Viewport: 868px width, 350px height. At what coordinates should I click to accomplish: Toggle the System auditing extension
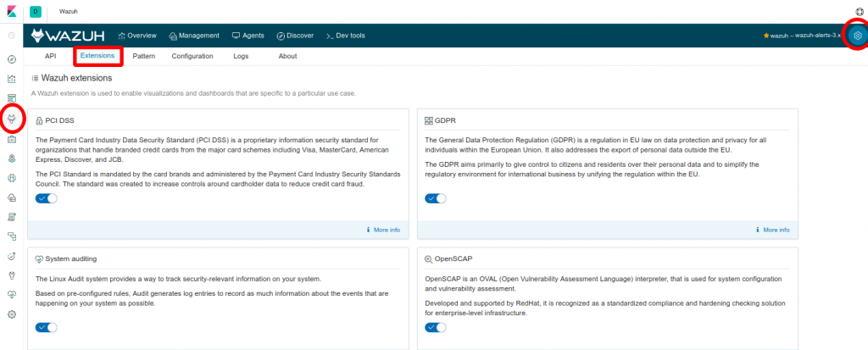pyautogui.click(x=46, y=327)
